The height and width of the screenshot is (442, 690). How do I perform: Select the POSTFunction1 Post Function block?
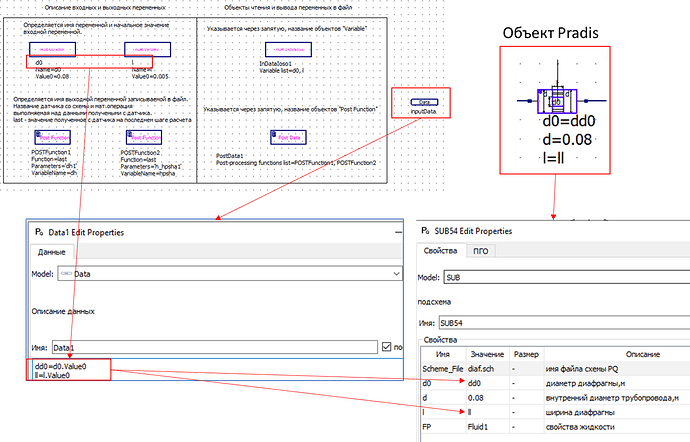[x=52, y=137]
